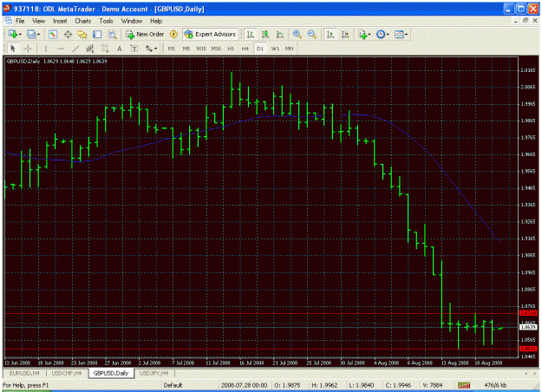Toggle the Expert Advisors button
The height and width of the screenshot is (392, 542).
(x=210, y=34)
